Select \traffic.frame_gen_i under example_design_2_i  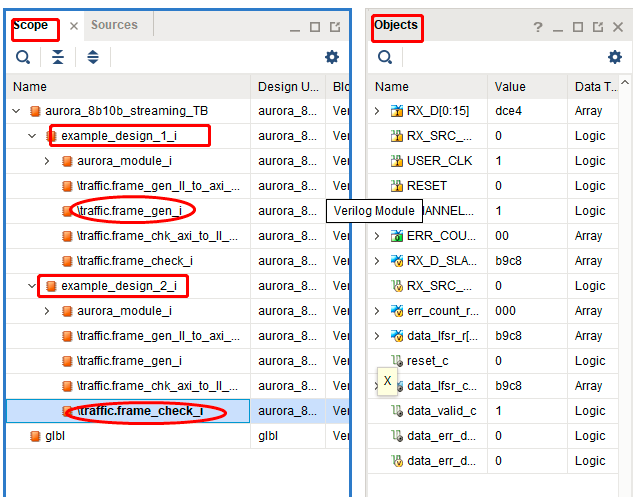[130, 361]
